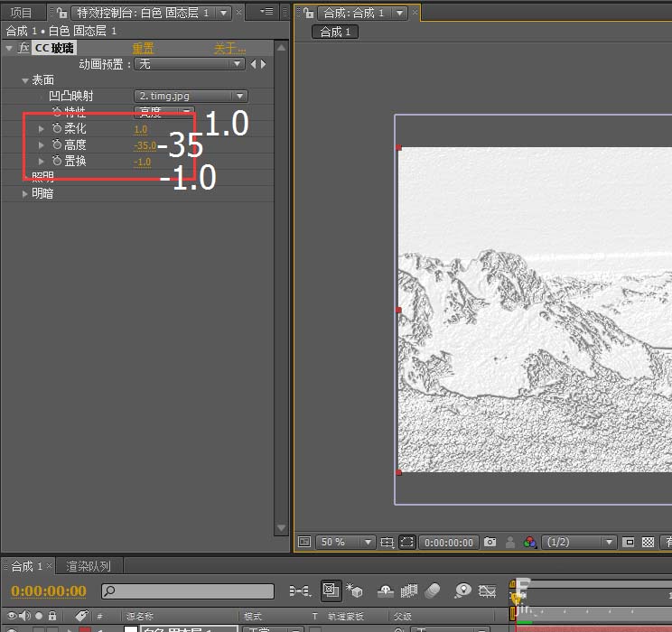Take a snapshot with the camera icon
672x632 pixels.
pyautogui.click(x=490, y=542)
